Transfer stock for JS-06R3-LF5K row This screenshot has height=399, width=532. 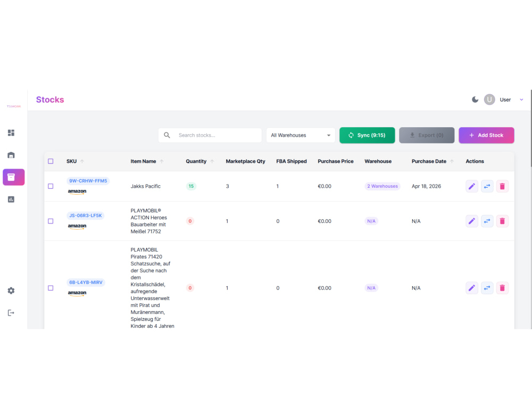(x=487, y=221)
